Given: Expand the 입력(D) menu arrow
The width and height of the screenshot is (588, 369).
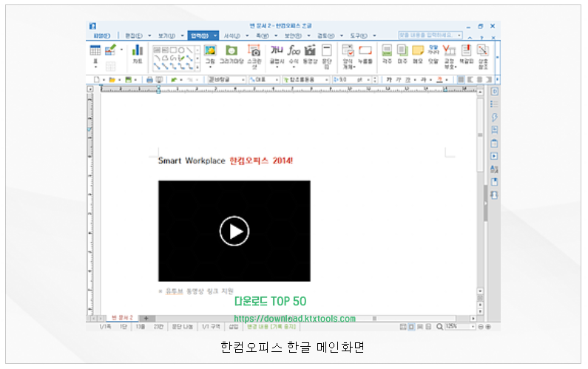Looking at the screenshot, I should tap(215, 35).
